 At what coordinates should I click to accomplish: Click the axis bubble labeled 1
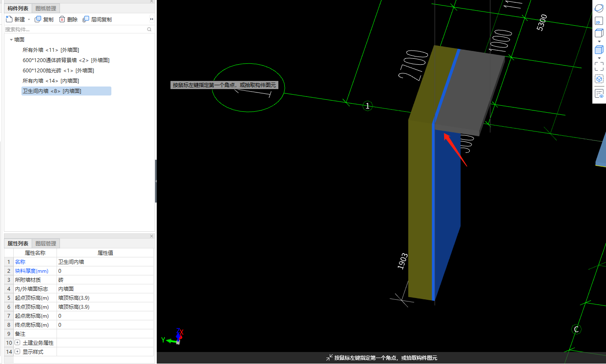click(x=367, y=106)
